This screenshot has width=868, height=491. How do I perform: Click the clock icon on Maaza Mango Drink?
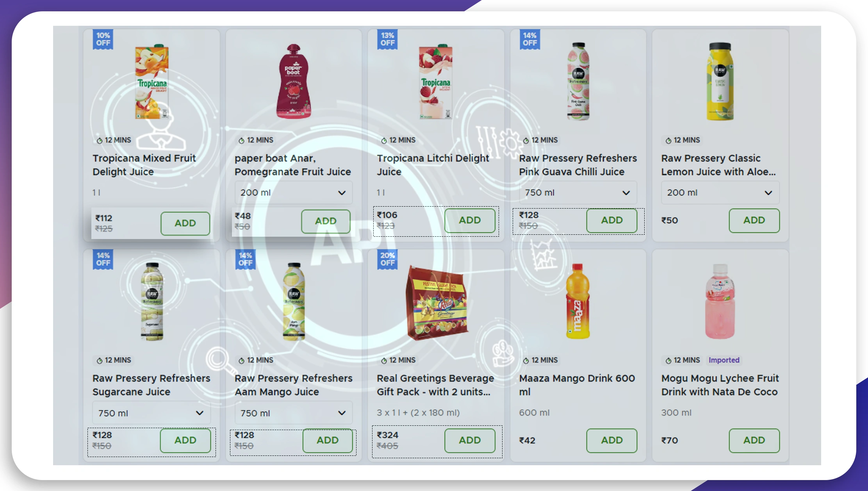(526, 360)
